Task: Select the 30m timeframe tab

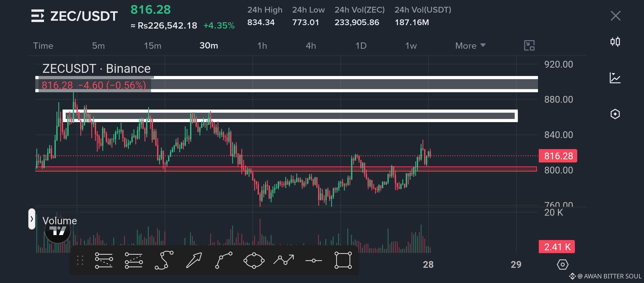Action: tap(209, 46)
